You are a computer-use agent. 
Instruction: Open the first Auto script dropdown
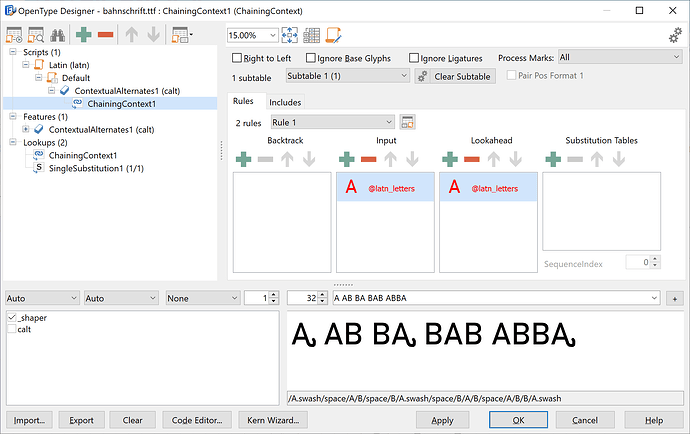tap(42, 298)
